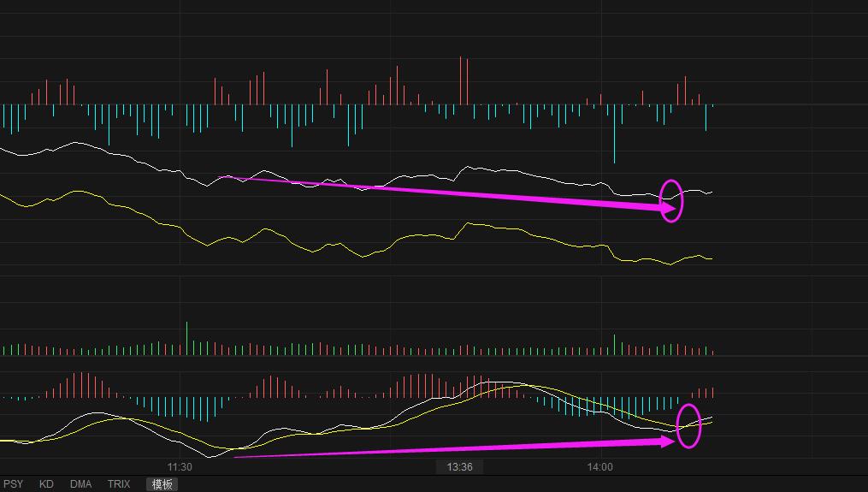Choose the TRIX indicator tab
The height and width of the screenshot is (492, 868).
pyautogui.click(x=119, y=484)
